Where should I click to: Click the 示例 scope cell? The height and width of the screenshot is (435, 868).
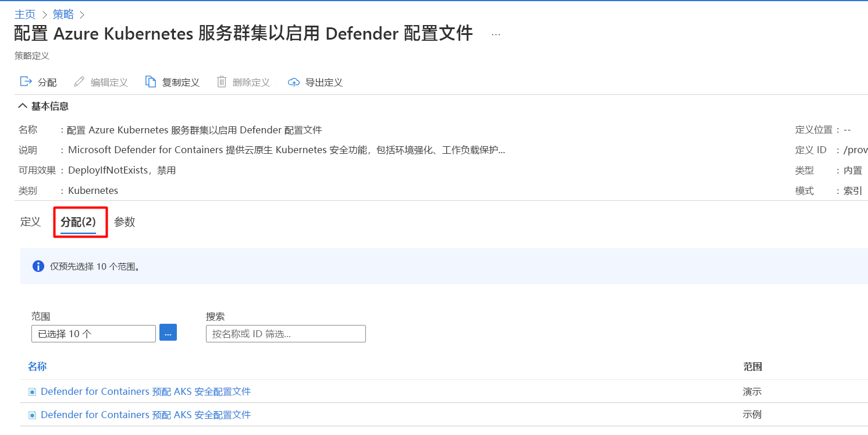point(752,415)
